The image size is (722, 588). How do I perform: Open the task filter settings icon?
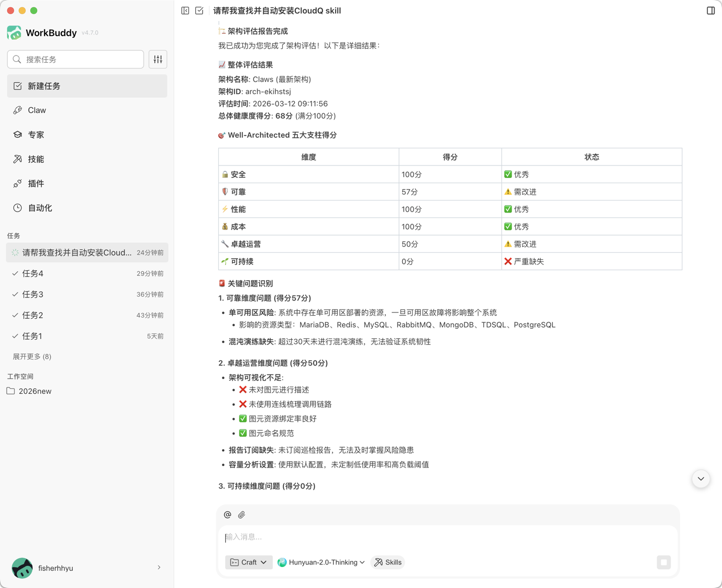(x=158, y=60)
